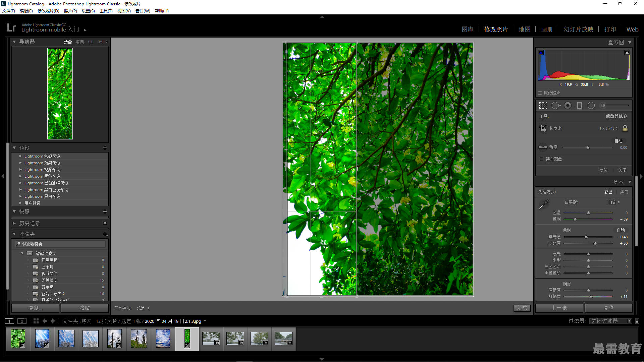Collapse the 预设 panel
The image size is (644, 362).
pyautogui.click(x=14, y=148)
